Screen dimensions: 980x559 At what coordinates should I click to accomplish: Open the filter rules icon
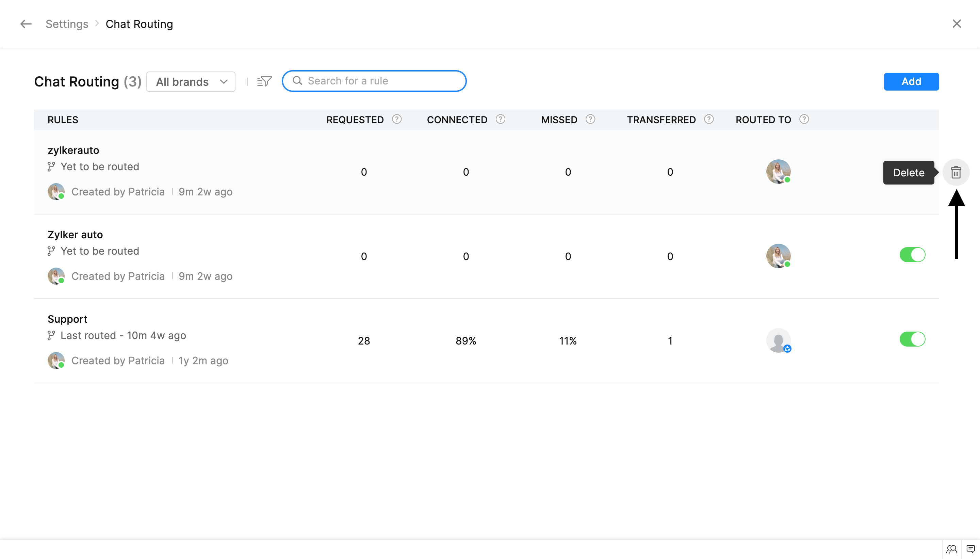(264, 81)
